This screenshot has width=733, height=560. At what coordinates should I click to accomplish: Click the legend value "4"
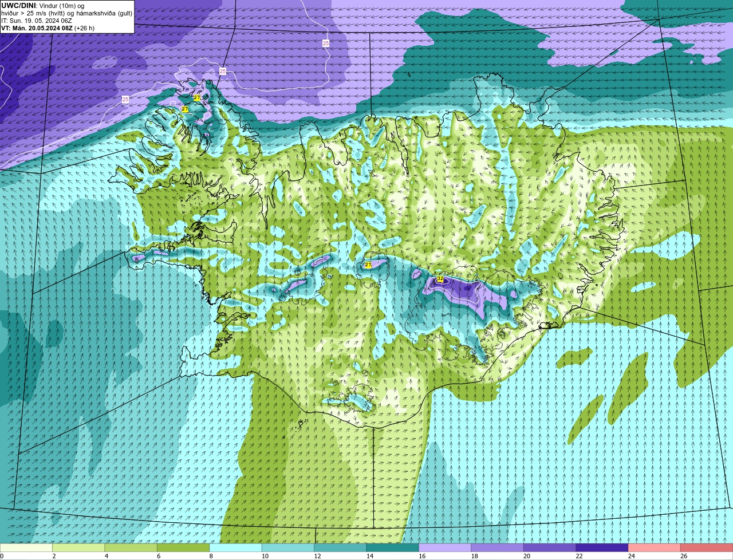(107, 556)
